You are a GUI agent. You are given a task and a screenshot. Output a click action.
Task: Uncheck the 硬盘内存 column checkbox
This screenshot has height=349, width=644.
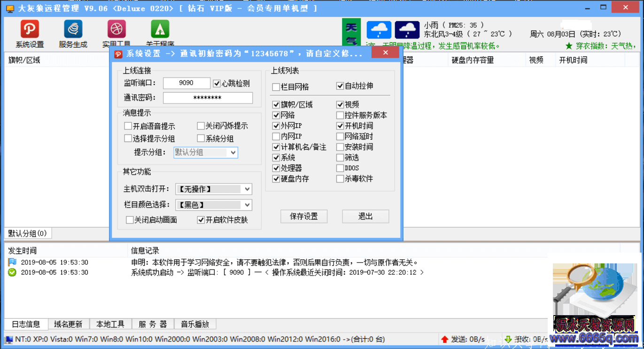pos(276,179)
